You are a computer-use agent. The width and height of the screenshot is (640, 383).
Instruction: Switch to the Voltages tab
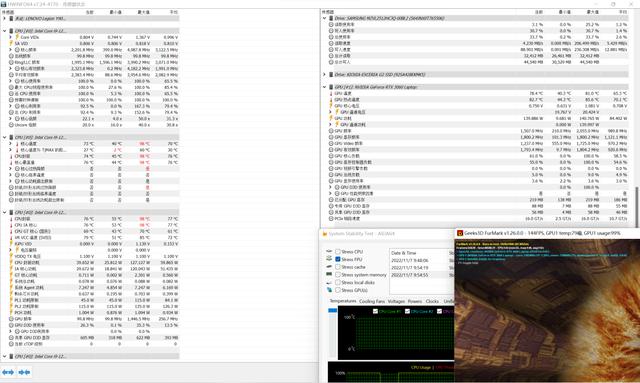coord(396,301)
